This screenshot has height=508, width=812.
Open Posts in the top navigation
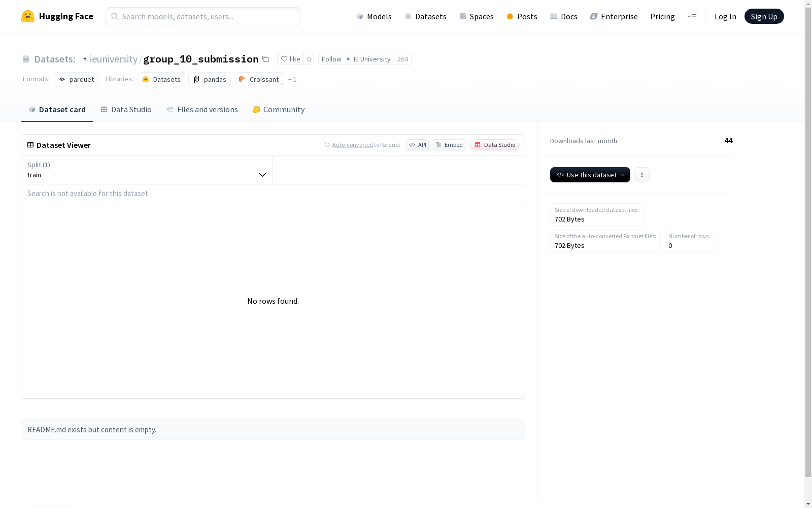[x=522, y=16]
